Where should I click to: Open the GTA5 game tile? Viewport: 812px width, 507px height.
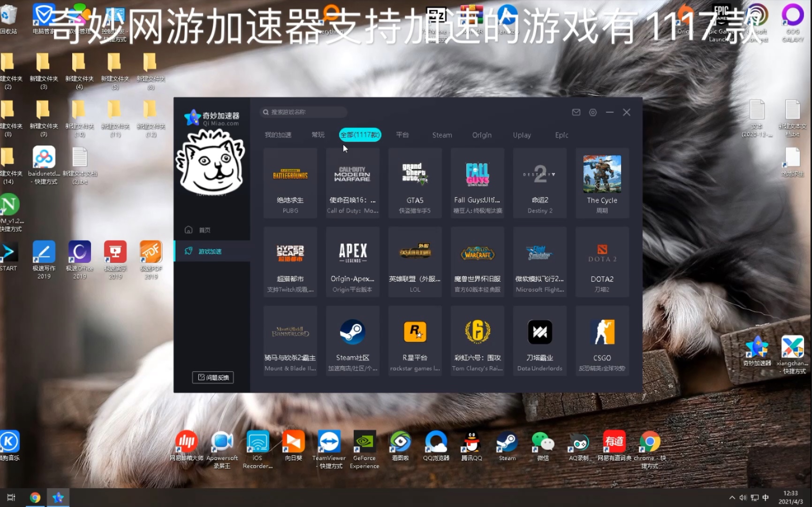coord(415,183)
